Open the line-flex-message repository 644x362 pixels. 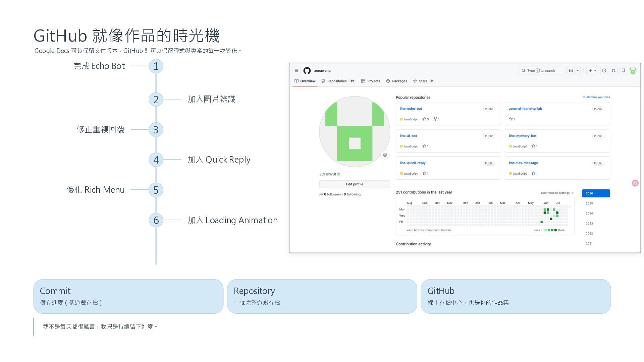[x=523, y=163]
